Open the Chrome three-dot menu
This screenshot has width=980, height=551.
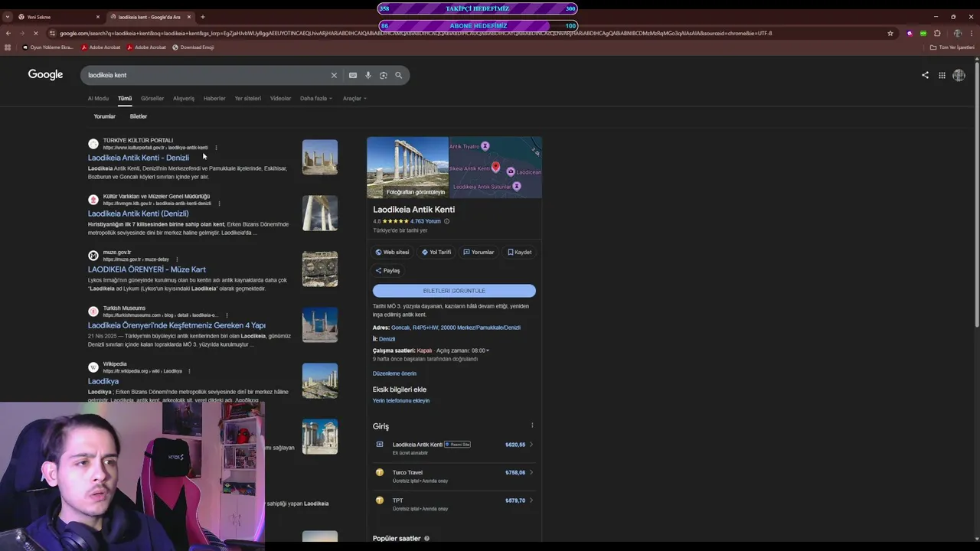click(972, 33)
